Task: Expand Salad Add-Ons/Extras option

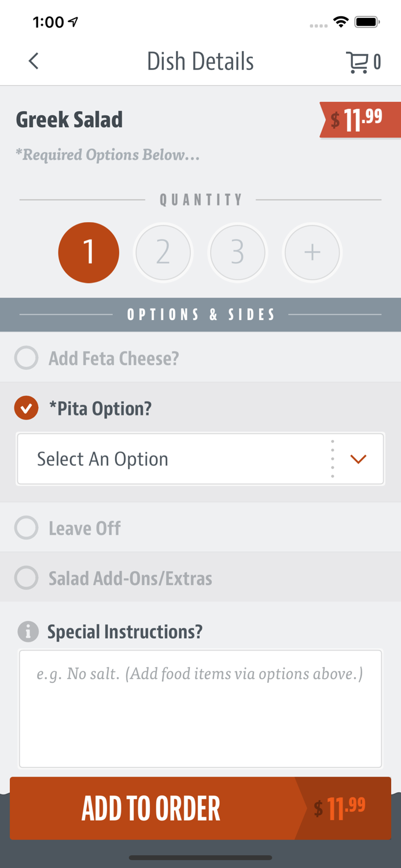Action: point(27,578)
